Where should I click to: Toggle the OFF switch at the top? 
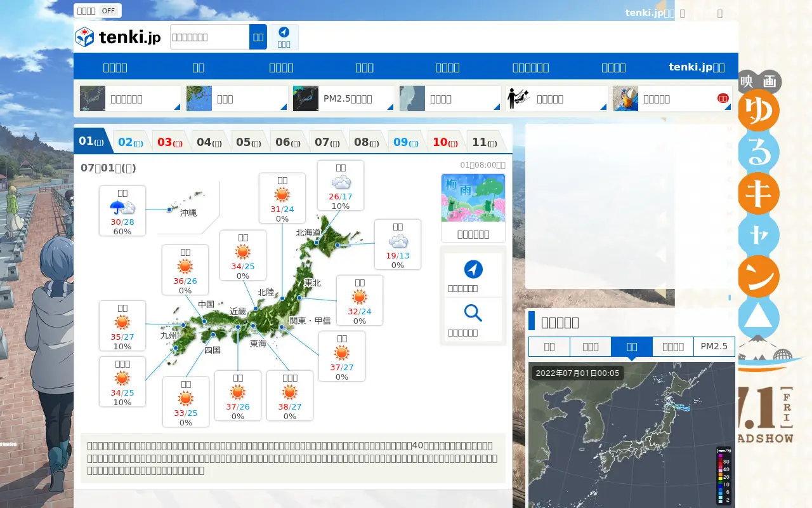(108, 11)
